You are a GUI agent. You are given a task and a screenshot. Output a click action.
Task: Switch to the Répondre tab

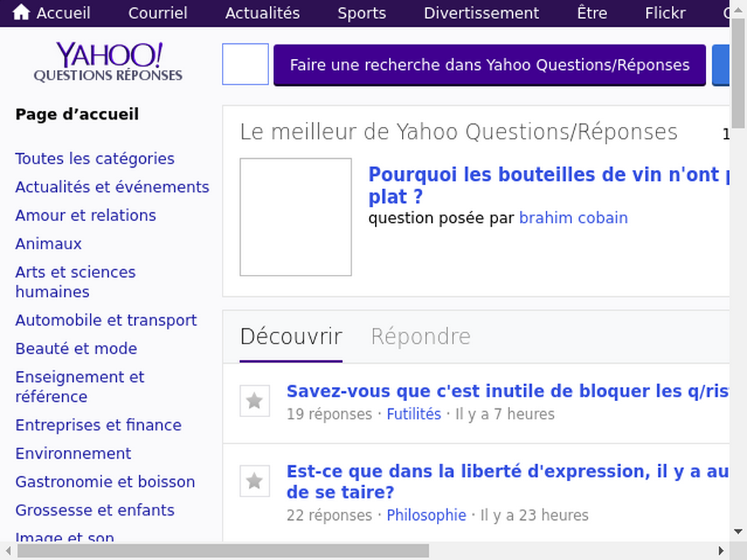[x=421, y=337]
